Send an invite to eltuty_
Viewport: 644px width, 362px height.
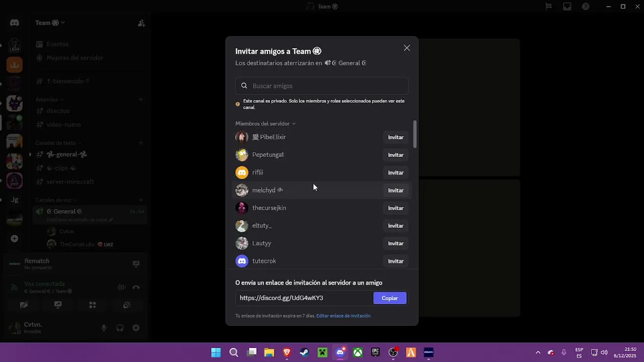[395, 226]
